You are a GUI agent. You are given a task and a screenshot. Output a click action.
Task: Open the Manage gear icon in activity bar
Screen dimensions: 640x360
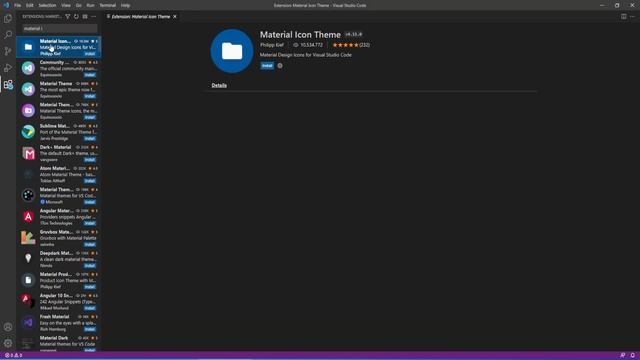click(8, 344)
